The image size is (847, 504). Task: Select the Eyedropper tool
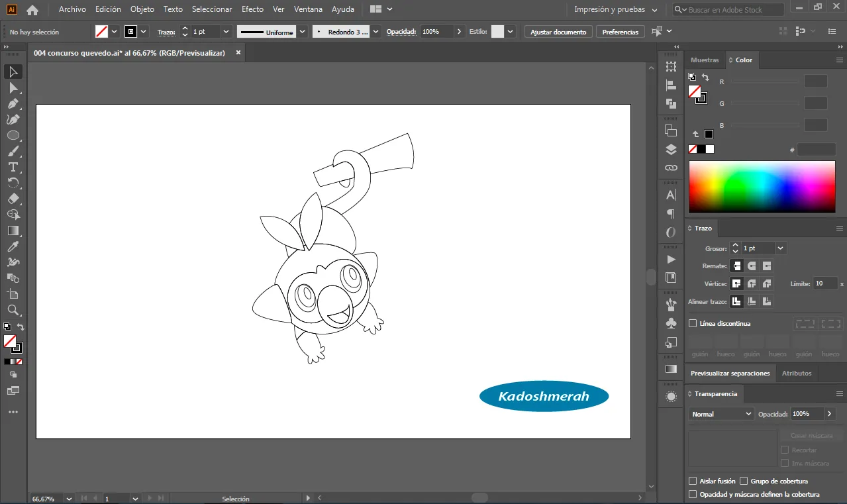point(13,246)
